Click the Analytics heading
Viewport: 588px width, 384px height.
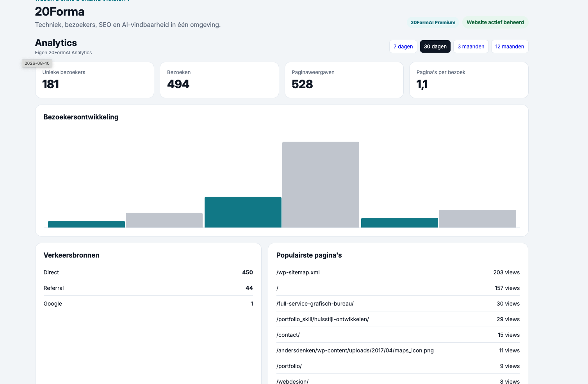[x=56, y=43]
